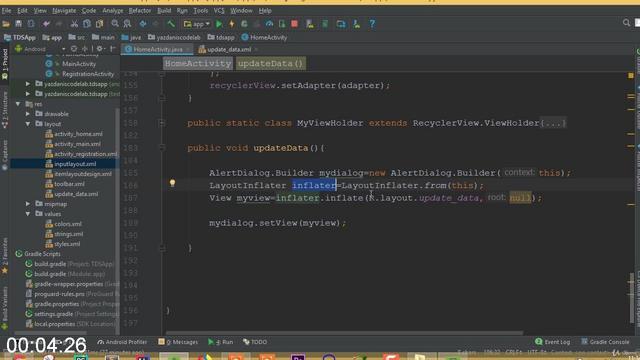The height and width of the screenshot is (360, 640).
Task: Select activity_home.xml in the layout folder
Action: (73, 134)
